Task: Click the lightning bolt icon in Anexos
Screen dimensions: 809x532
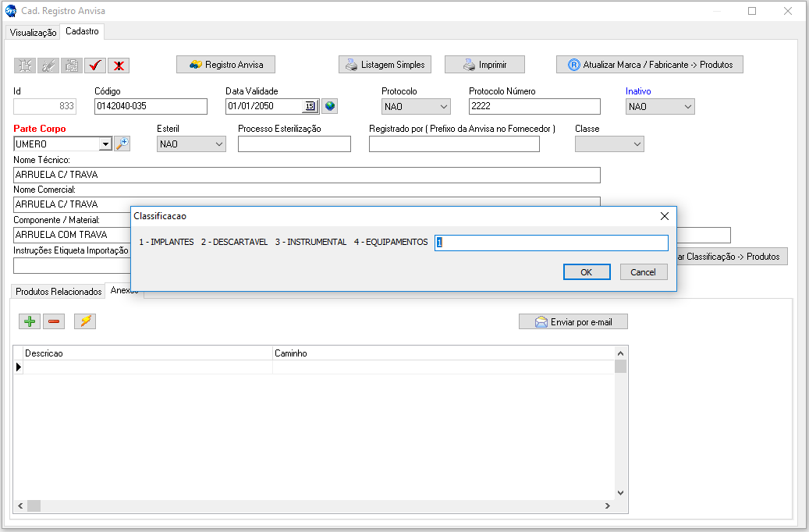Action: coord(85,321)
